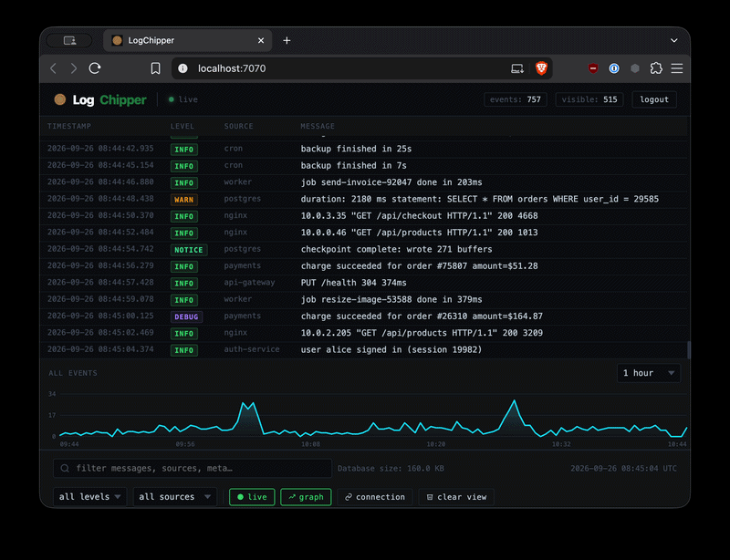
Task: Open the all levels dropdown
Action: point(89,497)
